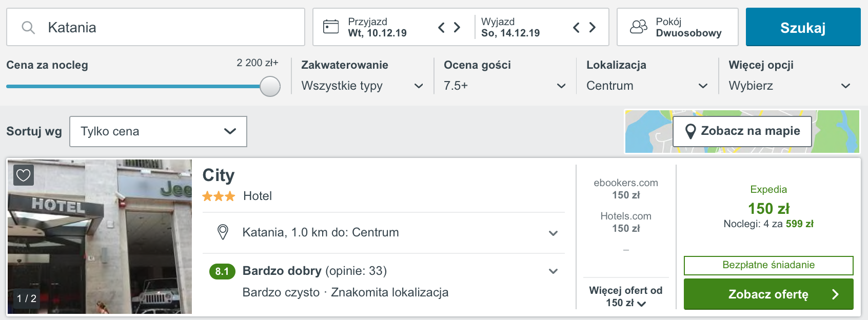The image size is (868, 320).
Task: Click green Zobacz ofertę button
Action: 768,294
